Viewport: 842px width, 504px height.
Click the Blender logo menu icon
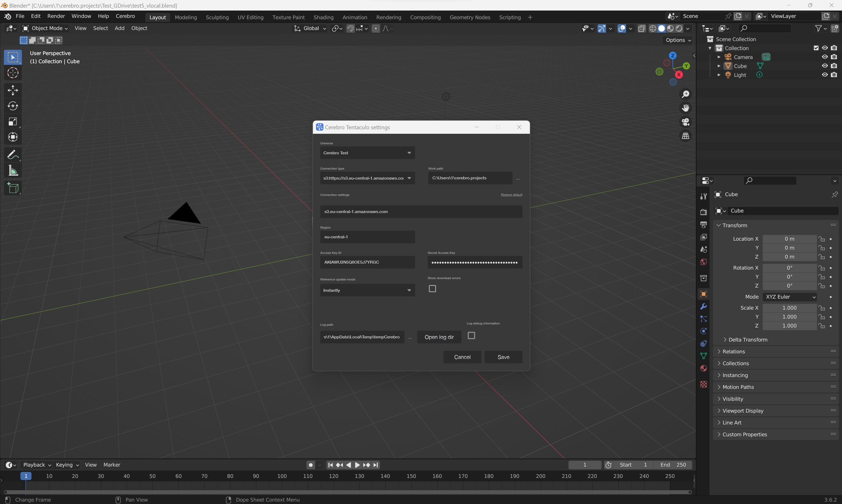click(x=7, y=16)
